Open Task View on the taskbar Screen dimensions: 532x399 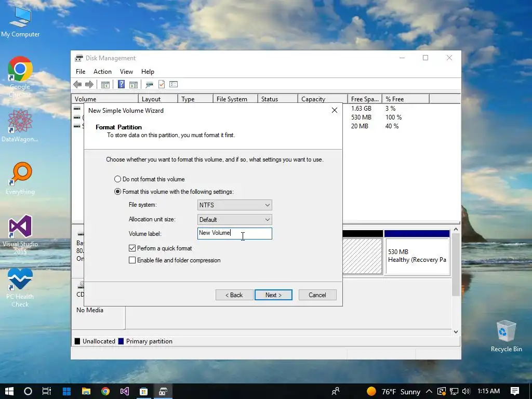pyautogui.click(x=46, y=391)
